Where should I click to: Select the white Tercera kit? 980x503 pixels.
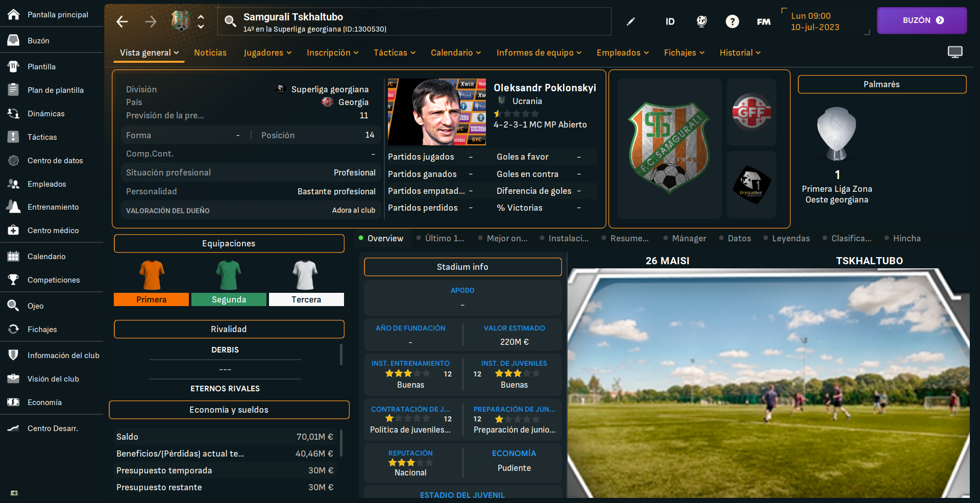tap(306, 282)
